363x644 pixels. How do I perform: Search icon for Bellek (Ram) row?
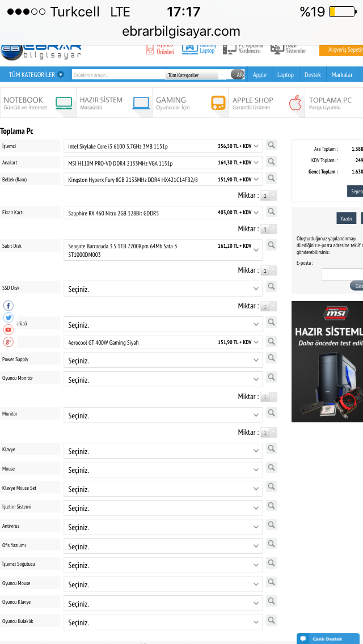coord(271,178)
